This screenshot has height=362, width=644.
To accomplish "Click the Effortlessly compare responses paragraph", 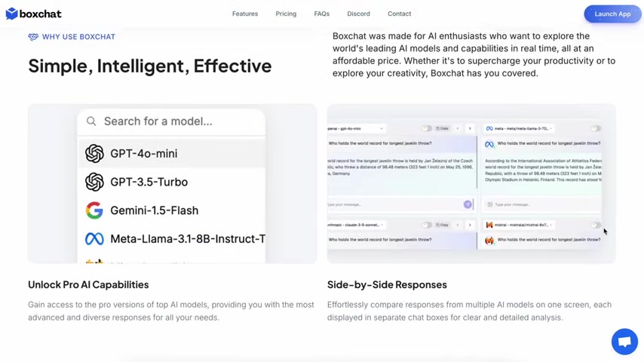I will tap(470, 311).
